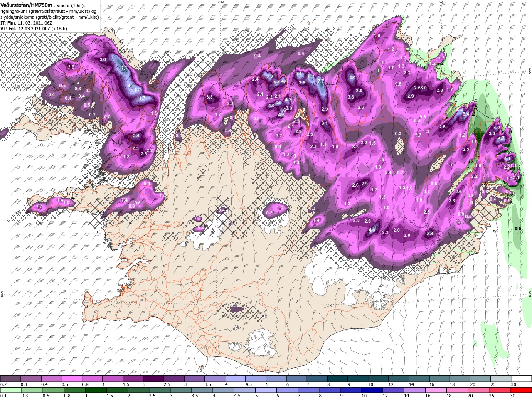Pick the darkest green 1 rain legend swatch

coord(96,390)
